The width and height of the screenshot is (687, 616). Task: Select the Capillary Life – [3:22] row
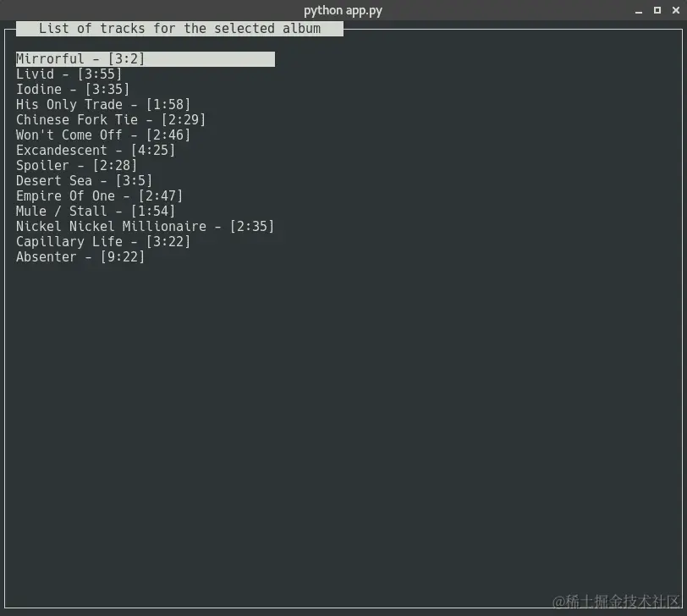103,241
